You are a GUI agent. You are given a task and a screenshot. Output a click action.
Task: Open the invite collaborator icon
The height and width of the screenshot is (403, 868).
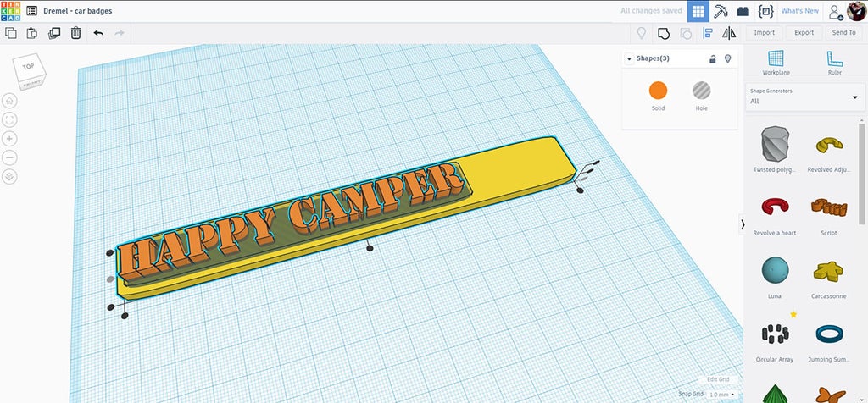[x=836, y=11]
